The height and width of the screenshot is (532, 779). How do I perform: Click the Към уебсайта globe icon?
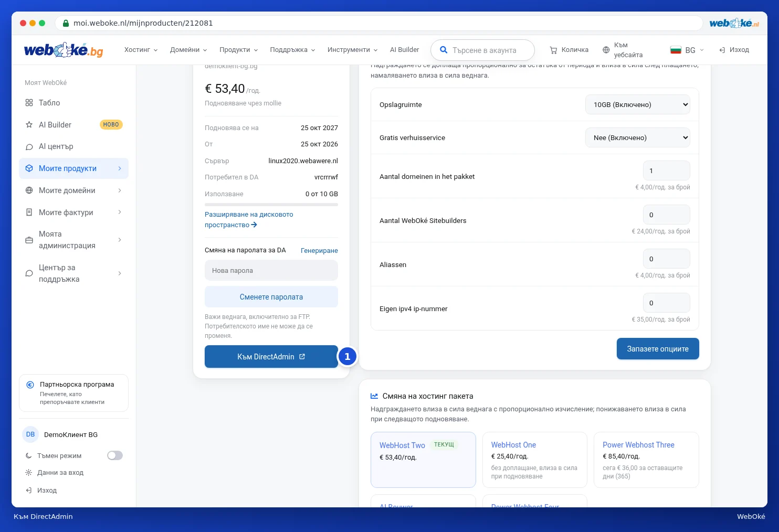[x=606, y=50]
